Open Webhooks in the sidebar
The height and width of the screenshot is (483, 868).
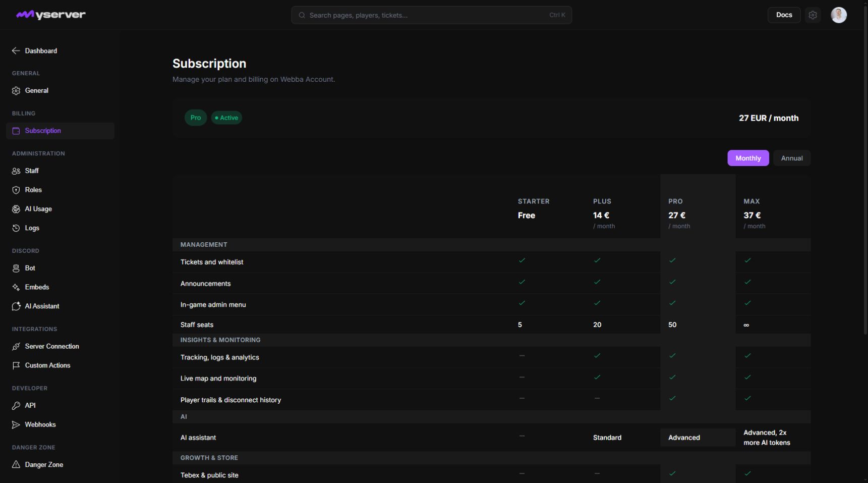[60, 425]
